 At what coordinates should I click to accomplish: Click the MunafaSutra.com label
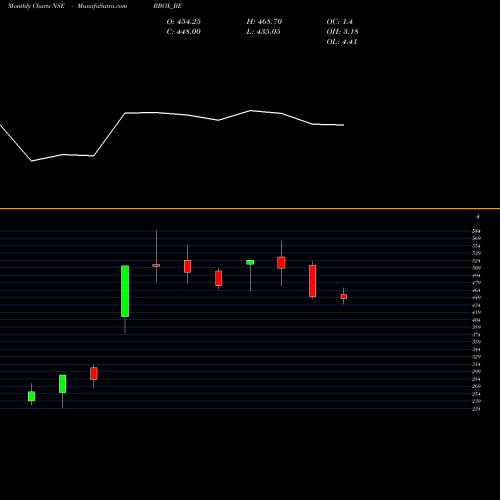[102, 6]
